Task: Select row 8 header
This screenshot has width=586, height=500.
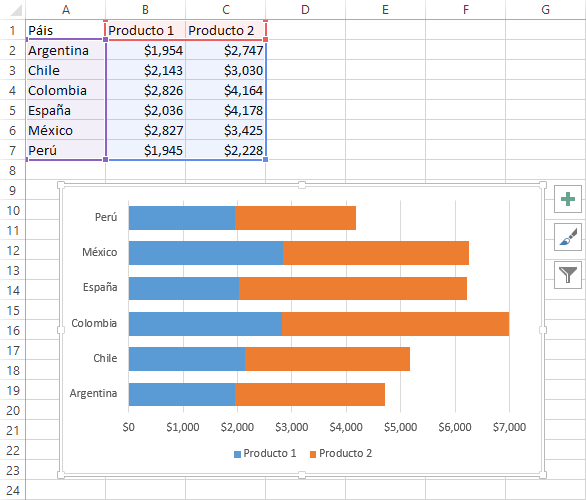Action: [12, 170]
